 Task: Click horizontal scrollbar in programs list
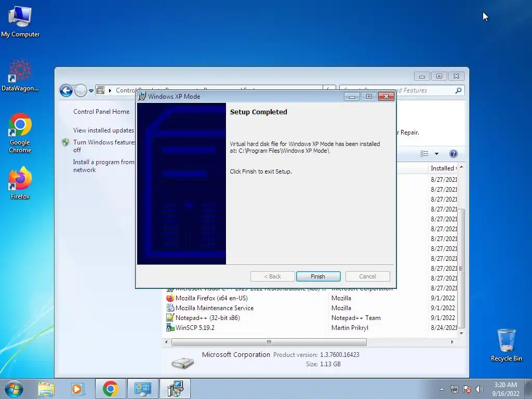point(269,342)
